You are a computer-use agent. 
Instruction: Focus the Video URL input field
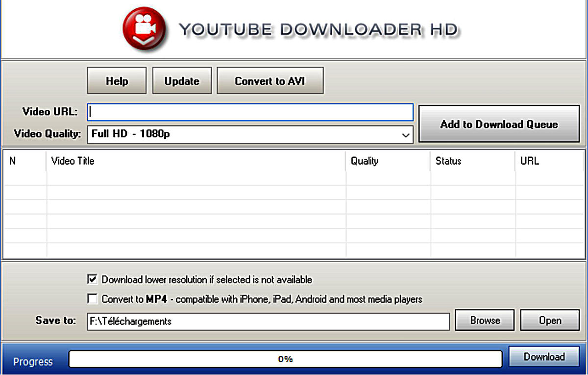pyautogui.click(x=250, y=112)
